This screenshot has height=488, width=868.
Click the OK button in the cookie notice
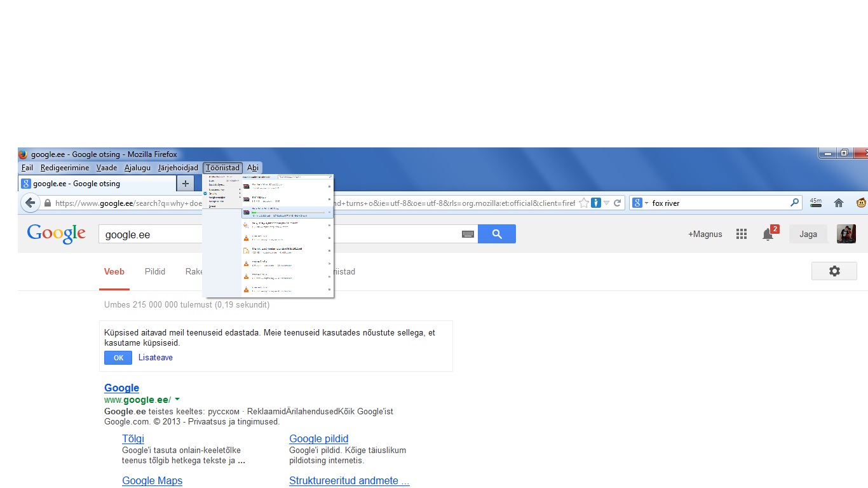[x=118, y=358]
